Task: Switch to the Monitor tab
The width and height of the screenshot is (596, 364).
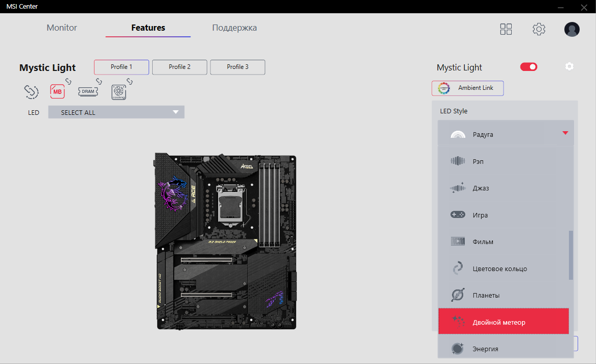Action: tap(62, 28)
